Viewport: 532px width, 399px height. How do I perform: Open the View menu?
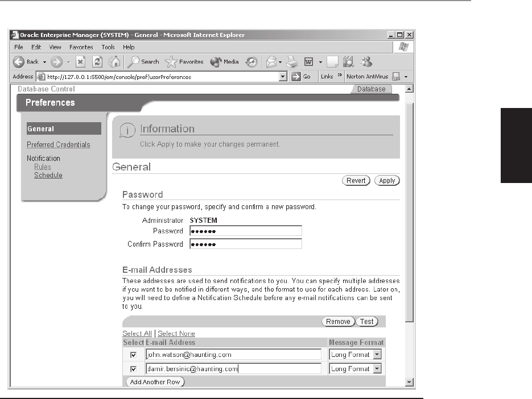55,47
